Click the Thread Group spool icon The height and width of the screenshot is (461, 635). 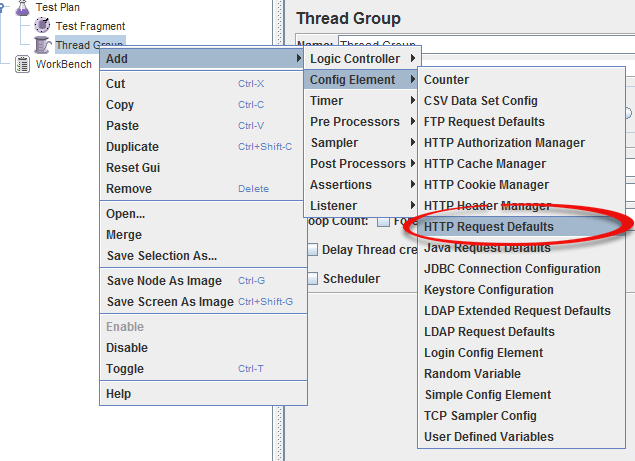coord(42,45)
